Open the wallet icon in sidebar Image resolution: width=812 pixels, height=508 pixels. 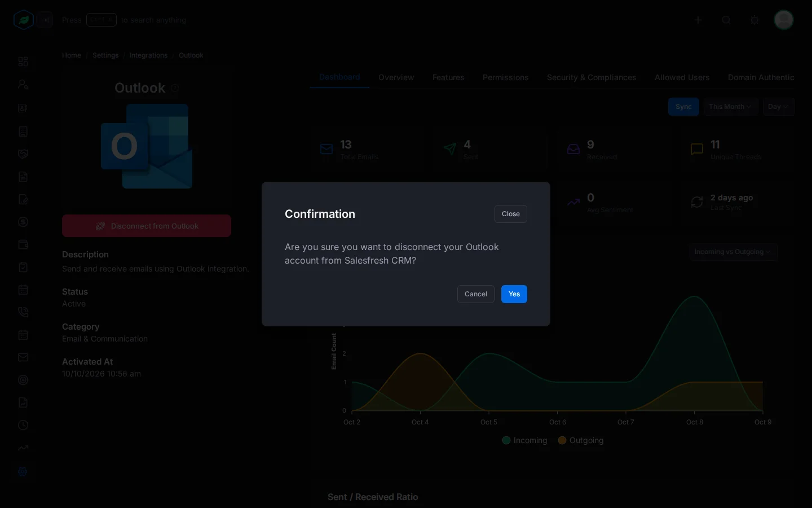click(23, 244)
